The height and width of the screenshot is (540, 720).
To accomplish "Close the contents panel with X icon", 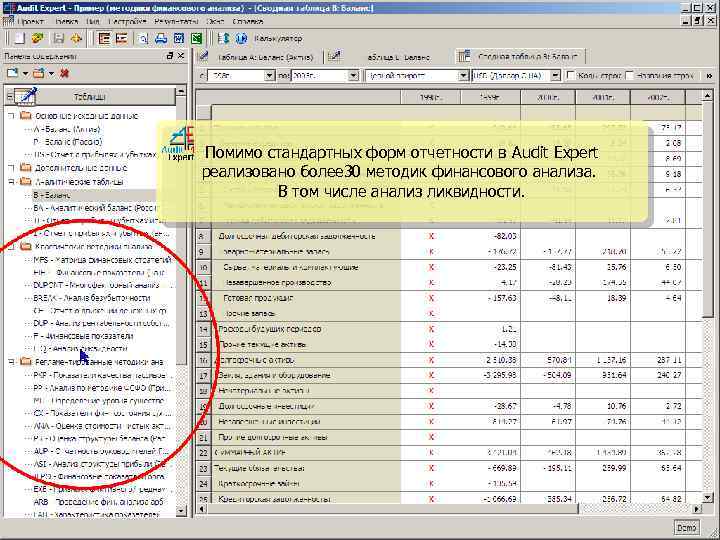I will (181, 56).
